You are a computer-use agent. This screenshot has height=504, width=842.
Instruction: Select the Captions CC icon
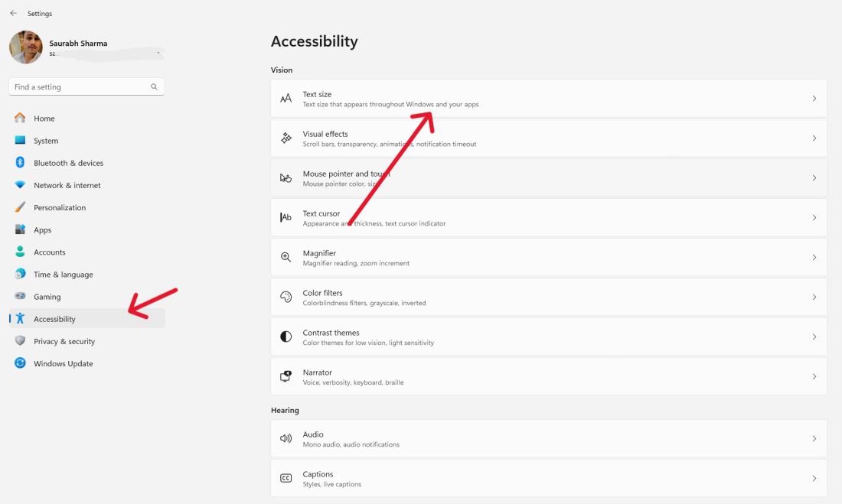click(x=286, y=478)
